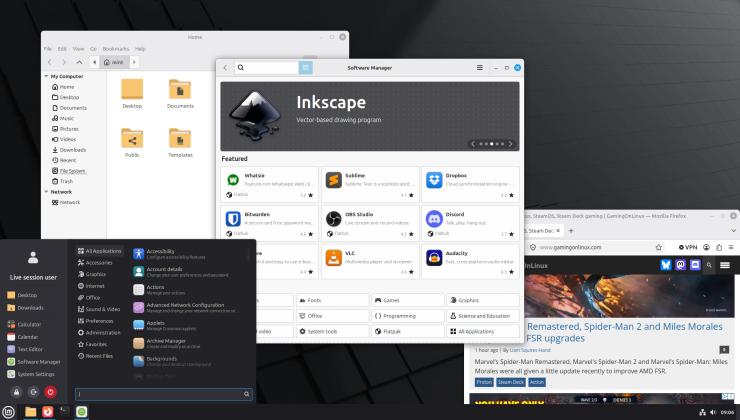Viewport: 740px width, 420px height.
Task: Open View menu in Files window
Action: click(x=78, y=49)
